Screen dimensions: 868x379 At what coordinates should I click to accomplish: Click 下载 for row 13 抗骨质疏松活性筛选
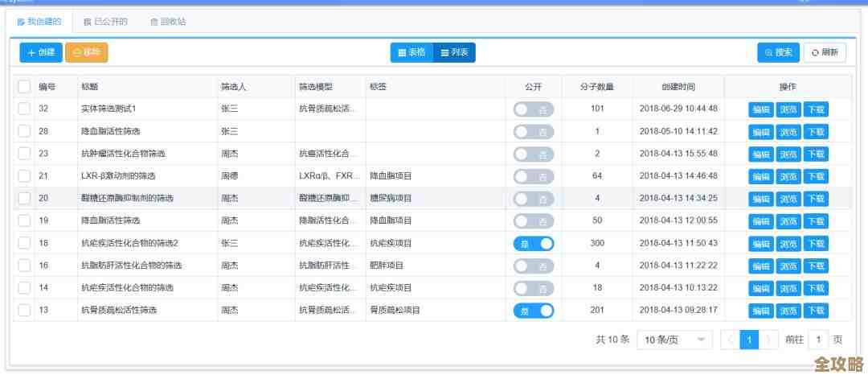click(x=816, y=311)
